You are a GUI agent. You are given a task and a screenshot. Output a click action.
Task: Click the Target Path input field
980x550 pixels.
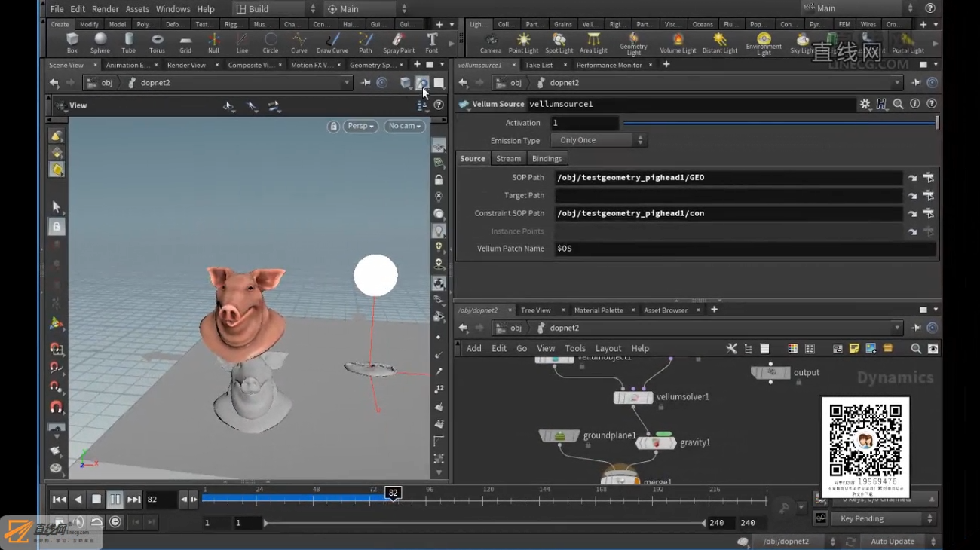pyautogui.click(x=728, y=196)
